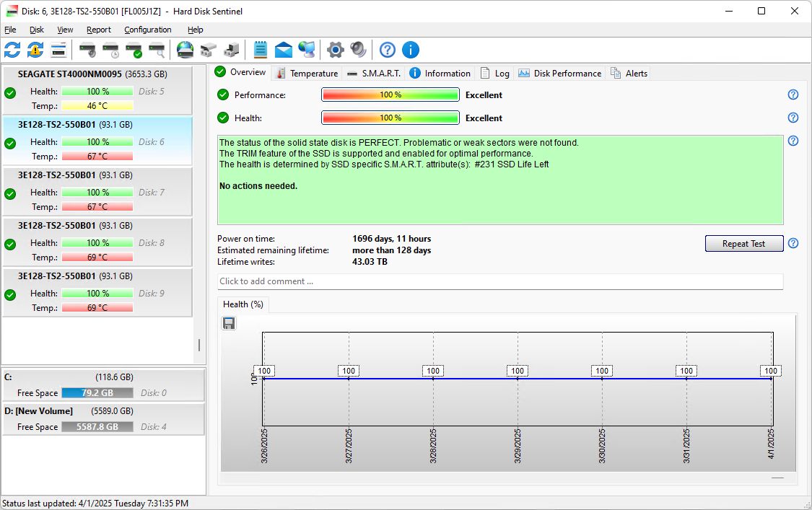812x510 pixels.
Task: Click the Repeat Test button
Action: tap(743, 243)
